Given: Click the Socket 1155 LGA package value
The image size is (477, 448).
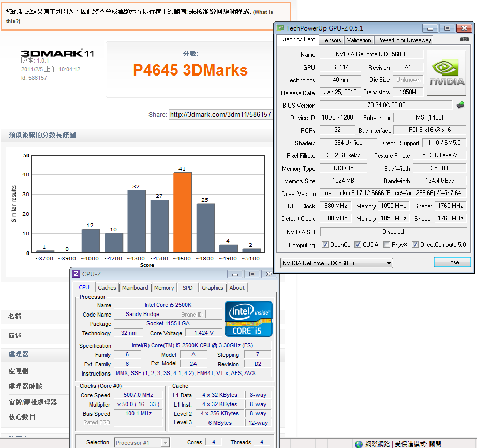Looking at the screenshot, I should coord(168,324).
